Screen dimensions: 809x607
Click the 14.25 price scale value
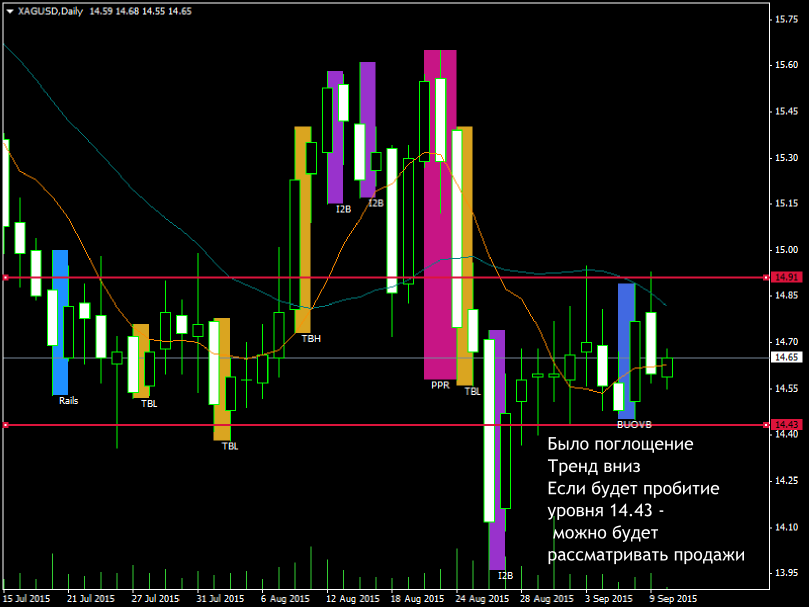pyautogui.click(x=786, y=481)
